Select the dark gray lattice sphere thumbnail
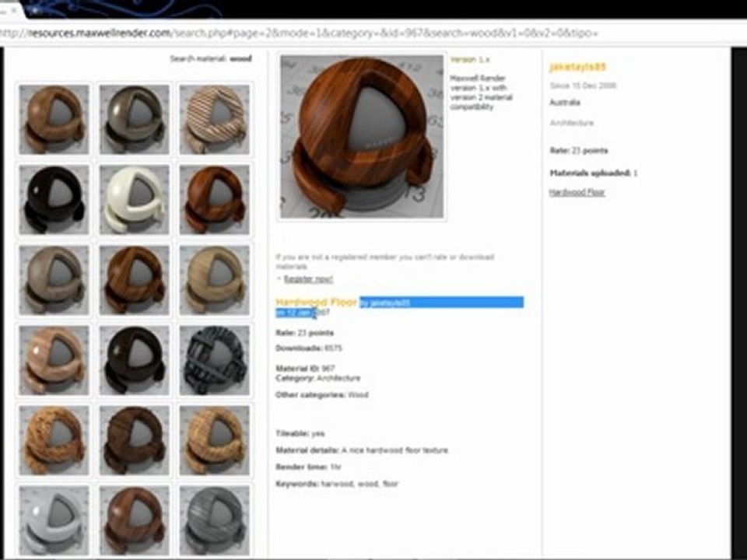This screenshot has width=747, height=560. [x=215, y=360]
